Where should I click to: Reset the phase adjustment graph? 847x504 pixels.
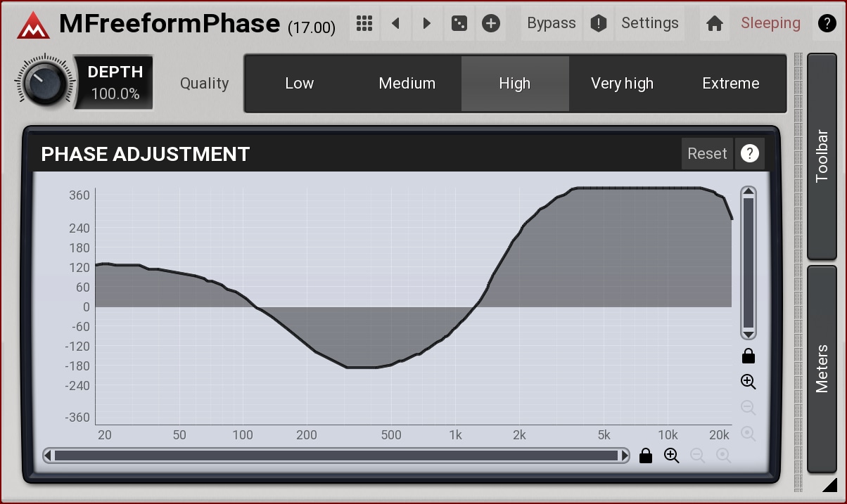707,153
